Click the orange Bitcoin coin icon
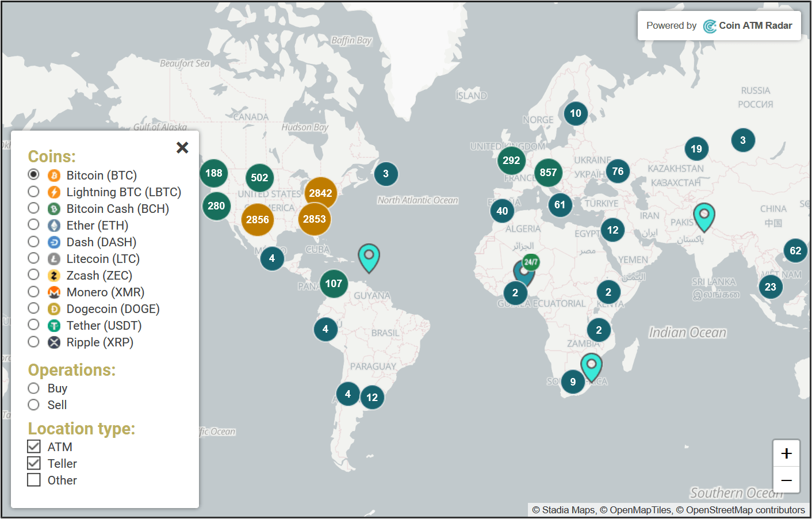This screenshot has width=812, height=519. [x=54, y=175]
